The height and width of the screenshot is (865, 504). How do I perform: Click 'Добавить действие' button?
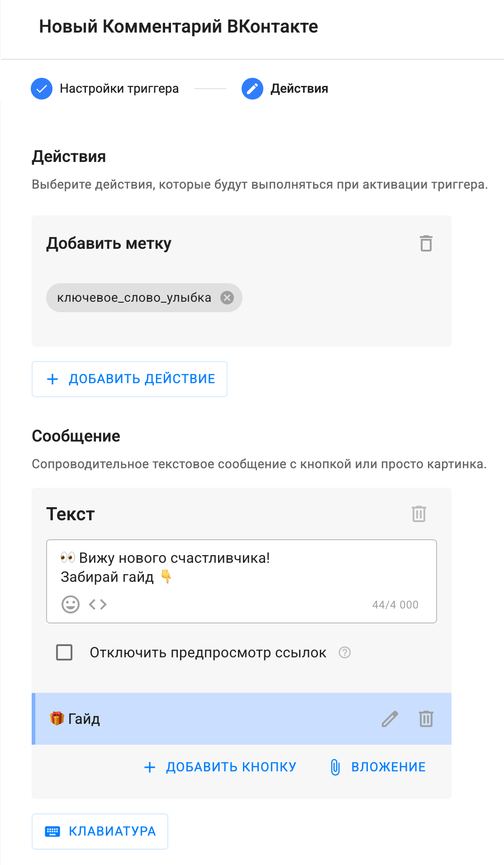point(130,379)
